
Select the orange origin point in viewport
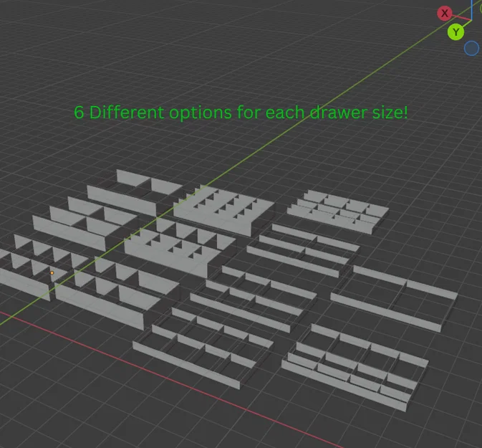point(52,273)
